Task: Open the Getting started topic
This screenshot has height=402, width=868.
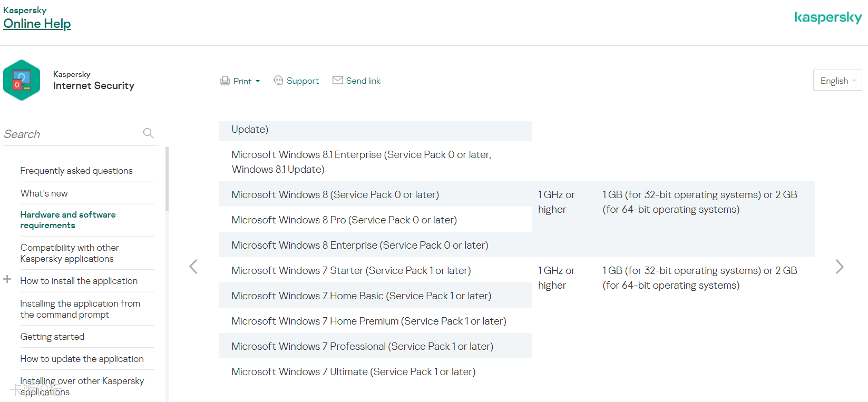Action: pos(52,337)
